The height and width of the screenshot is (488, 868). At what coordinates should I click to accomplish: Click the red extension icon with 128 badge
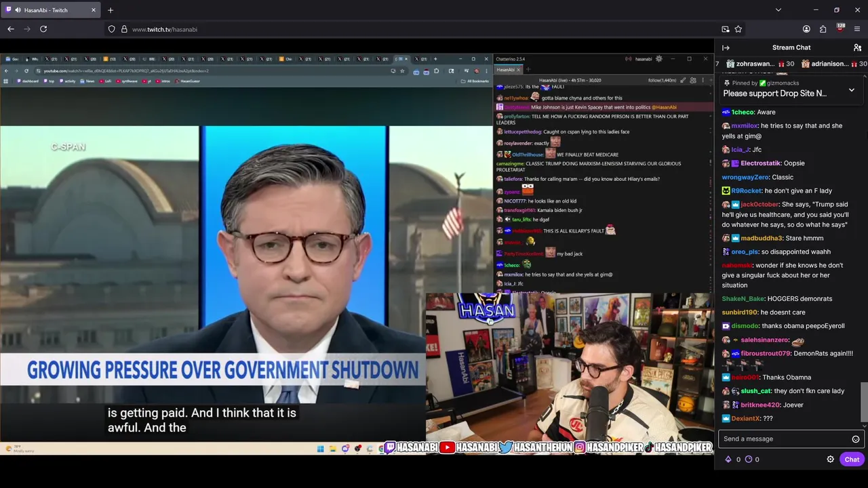point(840,28)
